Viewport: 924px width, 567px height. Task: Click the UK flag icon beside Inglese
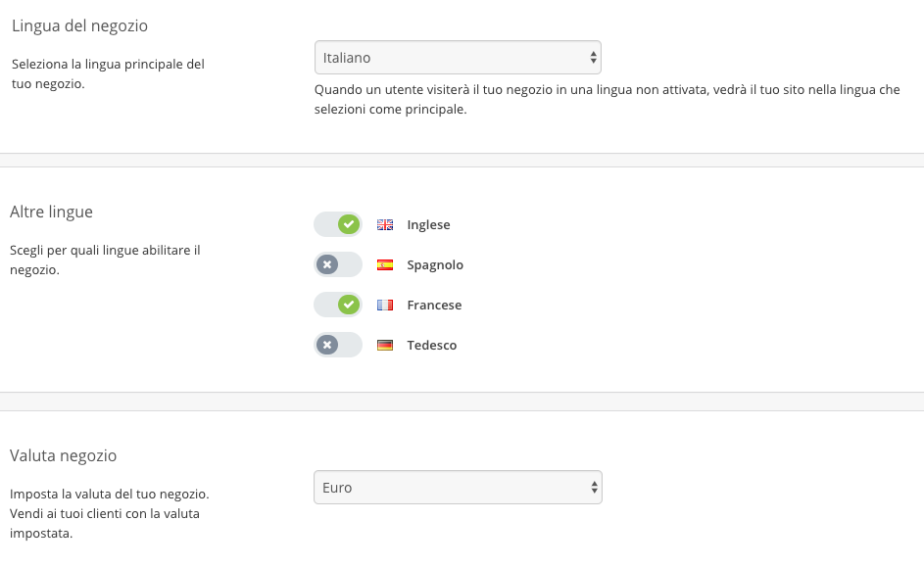click(385, 224)
